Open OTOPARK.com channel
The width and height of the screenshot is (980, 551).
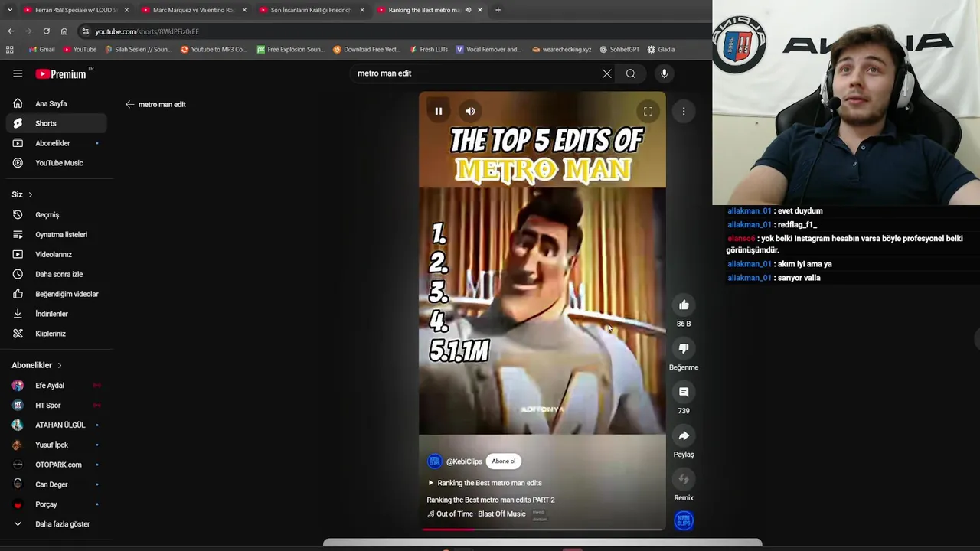pos(56,465)
